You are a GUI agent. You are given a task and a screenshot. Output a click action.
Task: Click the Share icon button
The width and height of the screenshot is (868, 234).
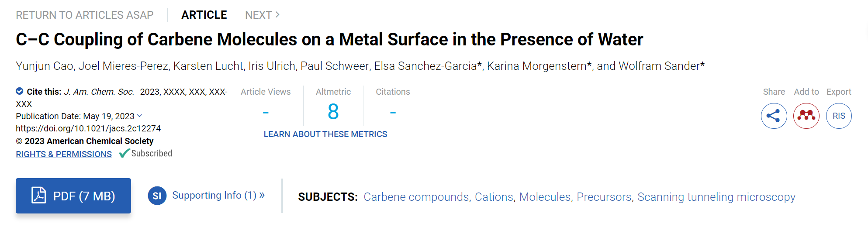click(x=774, y=116)
